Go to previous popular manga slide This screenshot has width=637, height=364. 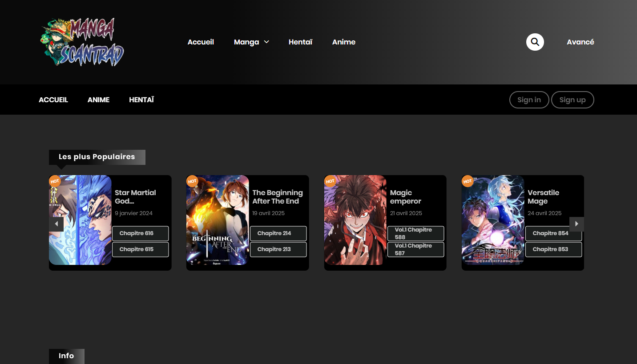[x=56, y=224]
